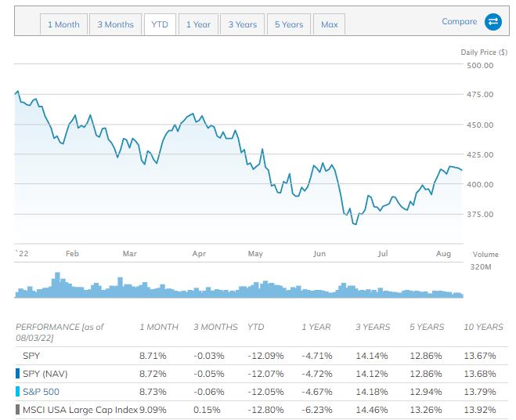This screenshot has height=420, width=516.
Task: Click the 3 YEARS column header
Action: (373, 327)
